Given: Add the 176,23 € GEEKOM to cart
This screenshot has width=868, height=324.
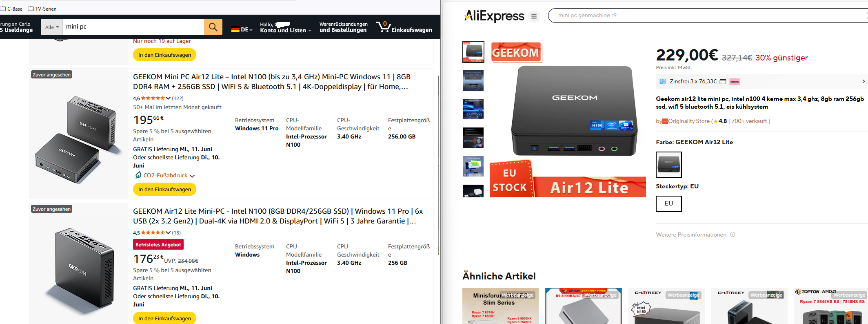Looking at the screenshot, I should pos(164,318).
